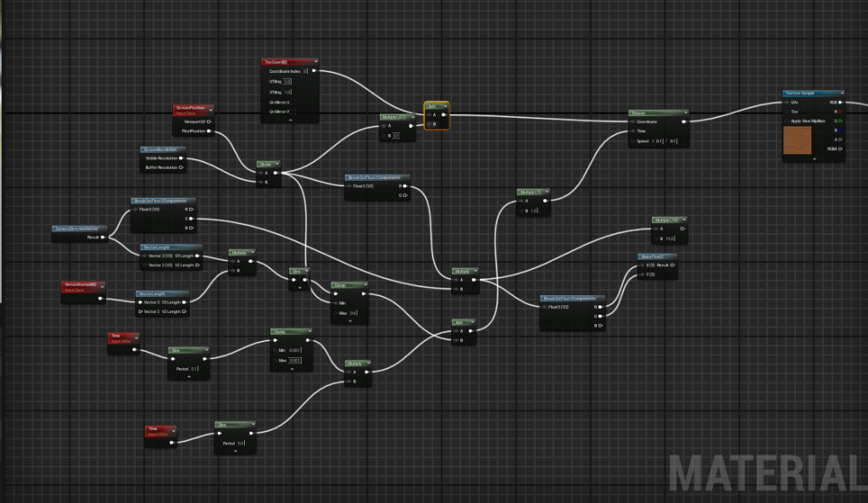
Task: Click ScreenResolution's Visible Resolution output pin
Action: 181,159
